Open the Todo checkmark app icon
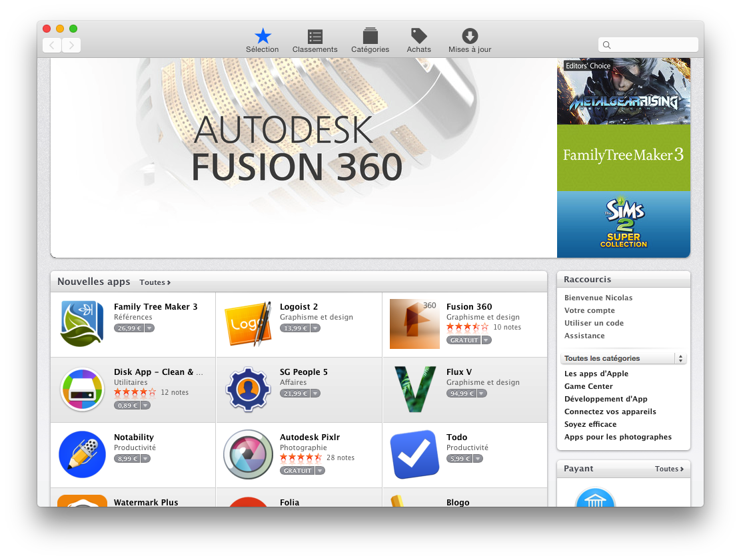The image size is (741, 560). tap(414, 454)
